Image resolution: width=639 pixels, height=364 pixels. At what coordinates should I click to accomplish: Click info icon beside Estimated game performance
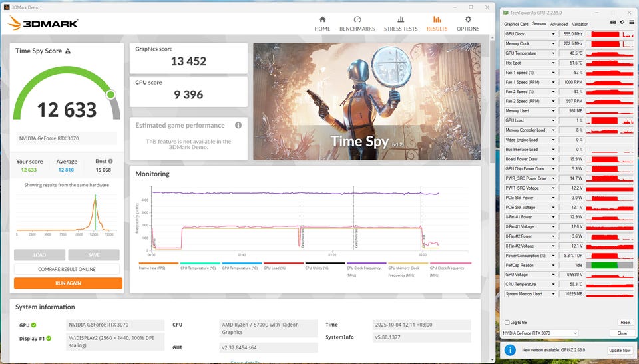coord(238,126)
